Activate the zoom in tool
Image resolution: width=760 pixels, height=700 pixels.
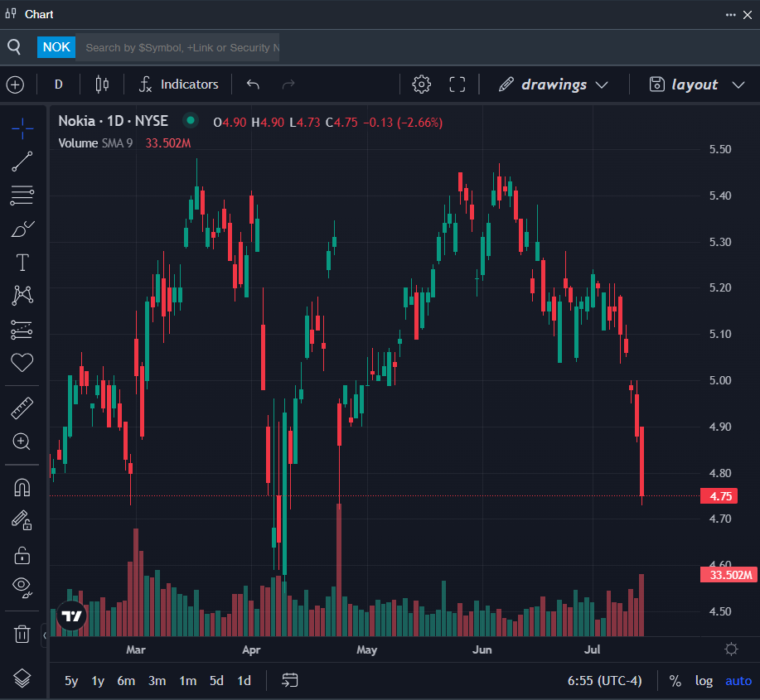tap(22, 442)
